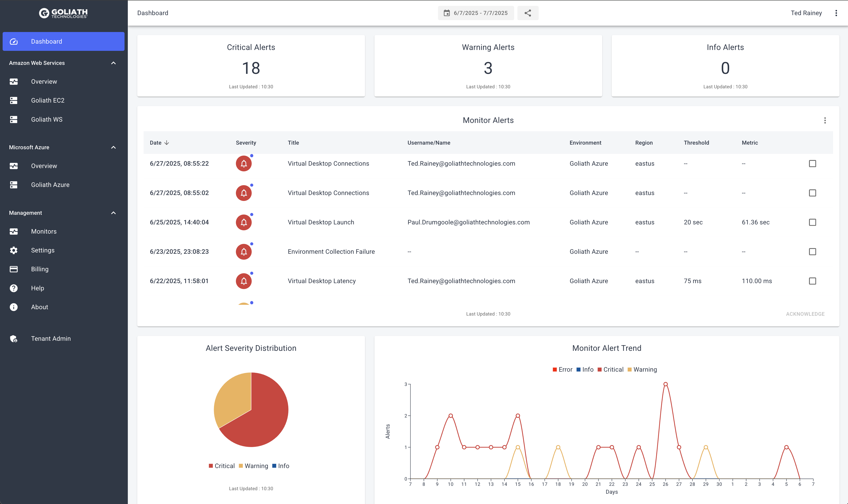Toggle Warning legend swatch in pie chart

tap(241, 466)
